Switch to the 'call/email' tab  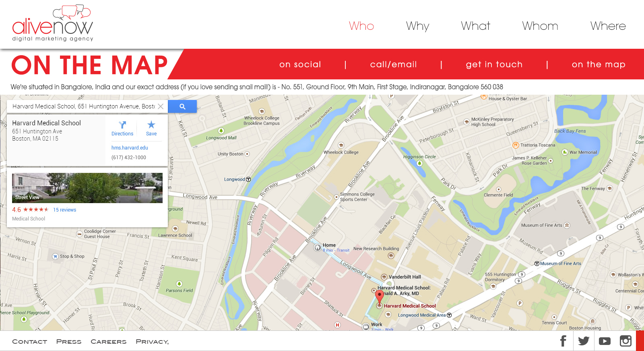(393, 64)
